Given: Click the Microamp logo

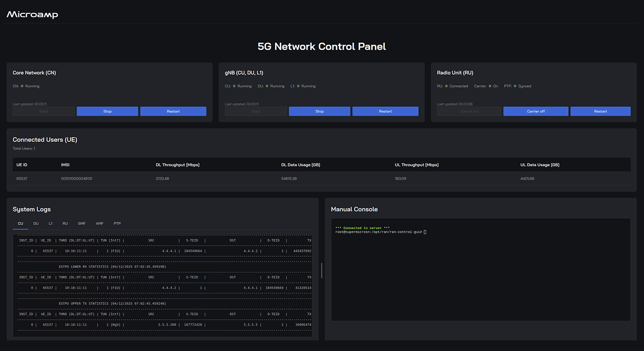Looking at the screenshot, I should pos(31,14).
